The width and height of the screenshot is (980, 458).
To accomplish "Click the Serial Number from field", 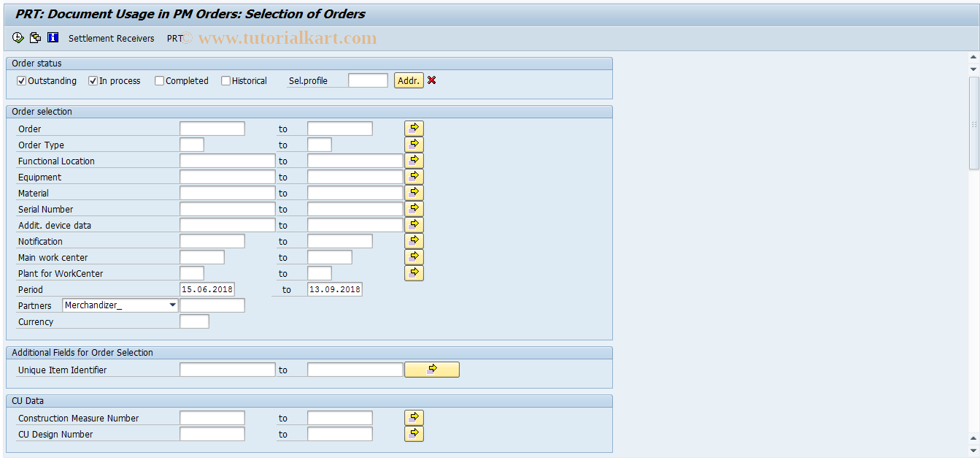I will [228, 209].
